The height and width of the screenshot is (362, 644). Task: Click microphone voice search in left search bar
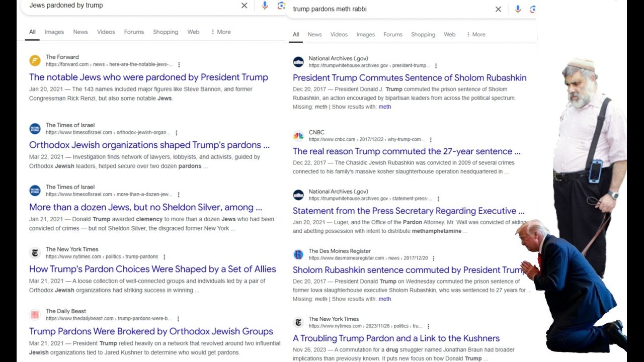[265, 6]
